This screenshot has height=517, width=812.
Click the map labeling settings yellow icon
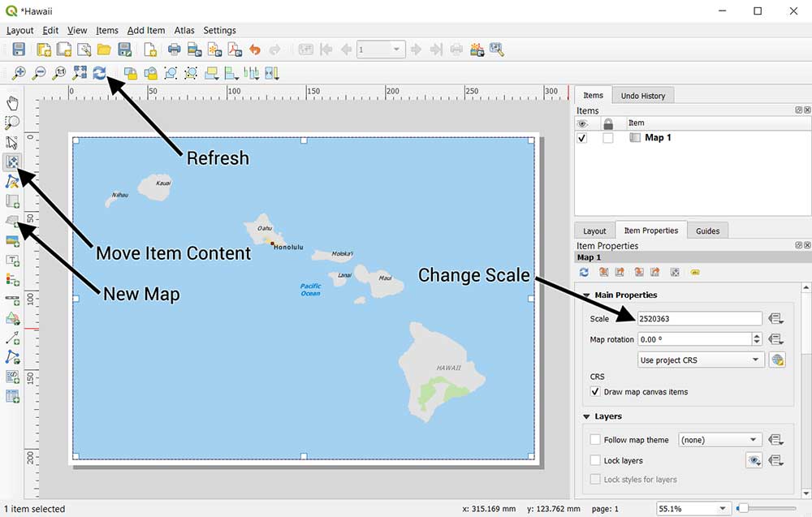pos(695,272)
